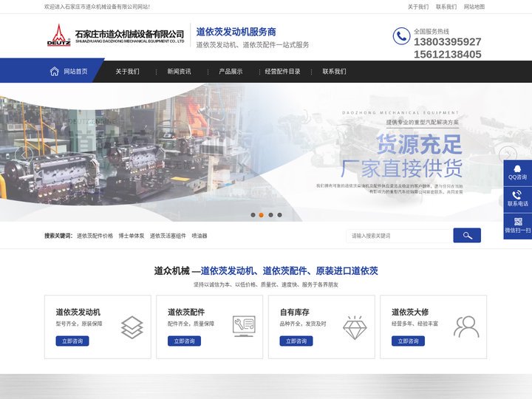The image size is (532, 399).
Task: Go to previous banner slide arrow
Action: tap(24, 154)
